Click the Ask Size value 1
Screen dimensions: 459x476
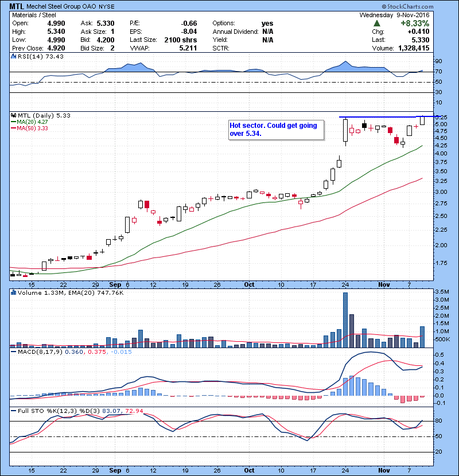coord(112,32)
